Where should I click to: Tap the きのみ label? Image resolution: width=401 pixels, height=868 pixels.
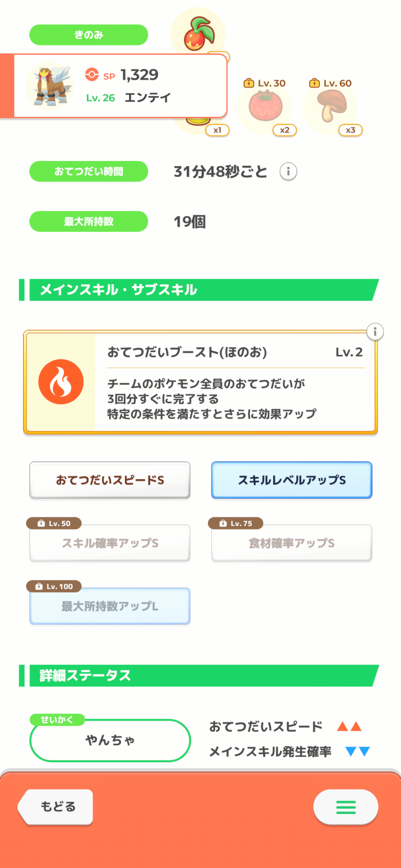point(89,35)
